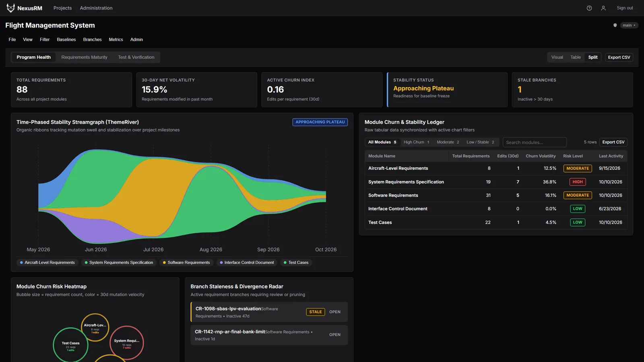Switch to Requirements Maturity tab
Image resolution: width=644 pixels, height=362 pixels.
tap(85, 57)
